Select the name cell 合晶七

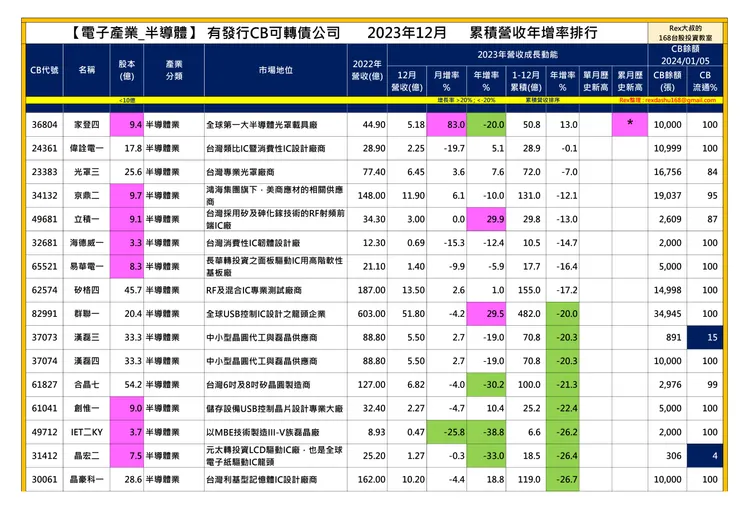tap(87, 384)
